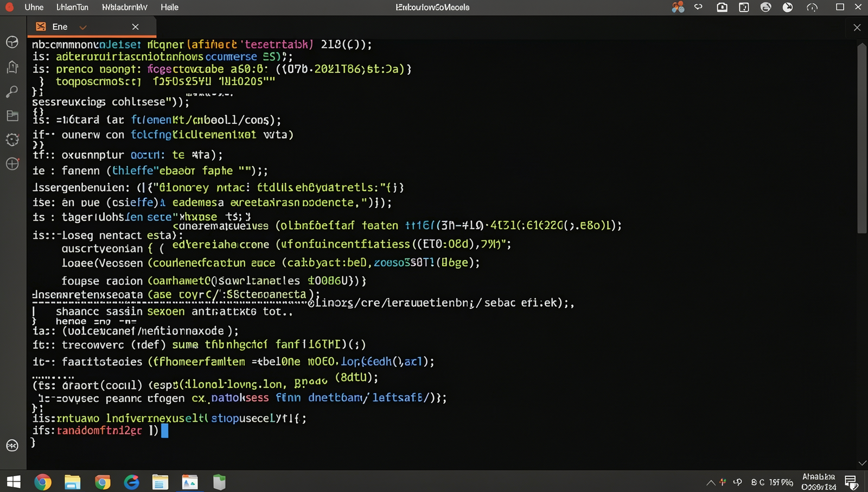This screenshot has height=492, width=868.
Task: Open the yellow notes folder in taskbar
Action: 160,482
